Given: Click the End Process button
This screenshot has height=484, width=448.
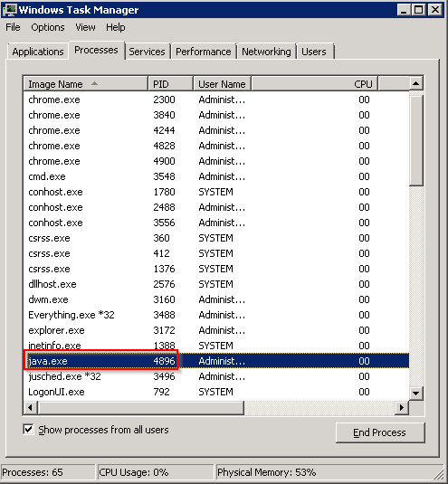Looking at the screenshot, I should coord(380,432).
